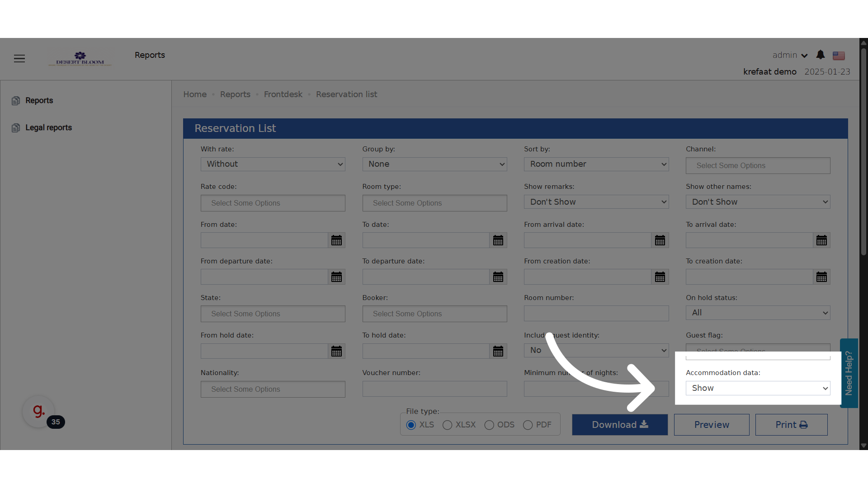
Task: Click the Channel options field
Action: coord(758,166)
